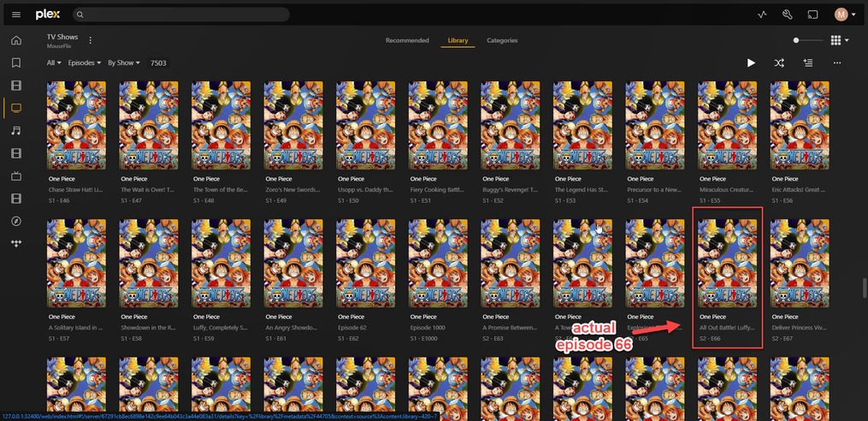The width and height of the screenshot is (868, 421).
Task: Open episode title 'All Out Battle! Luffy...'
Action: [x=726, y=328]
